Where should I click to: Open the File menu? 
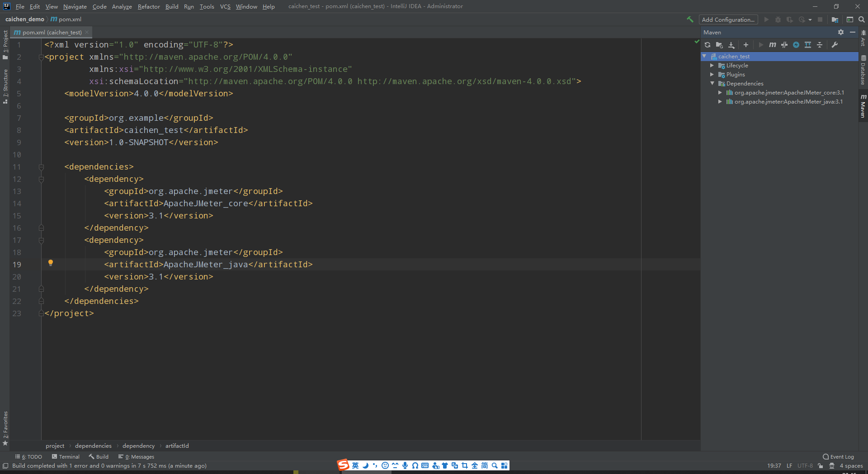pos(20,6)
